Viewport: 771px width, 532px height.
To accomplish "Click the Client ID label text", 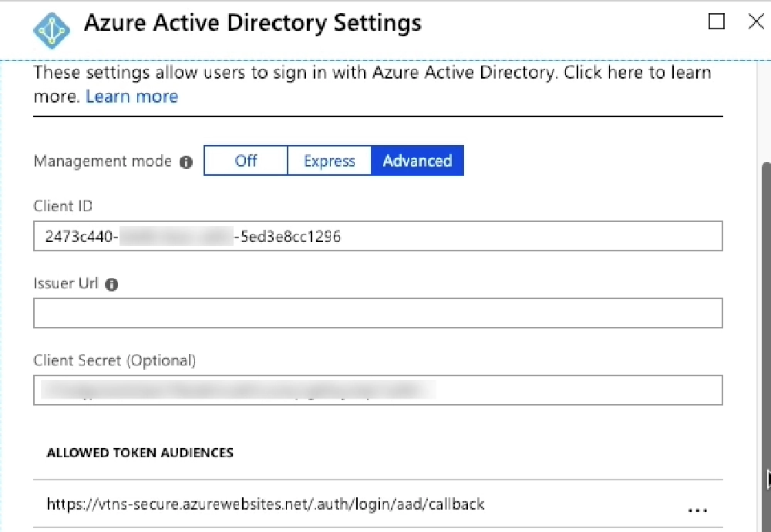I will tap(63, 206).
